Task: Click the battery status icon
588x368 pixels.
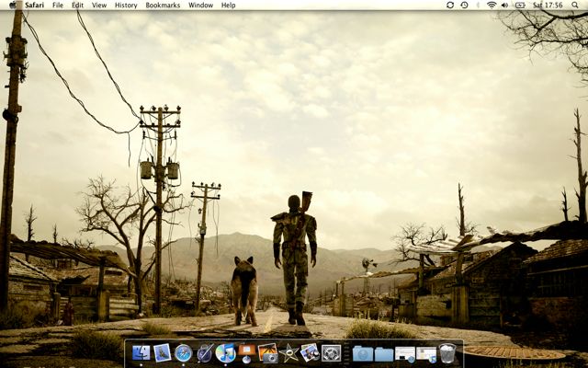Action: click(520, 5)
